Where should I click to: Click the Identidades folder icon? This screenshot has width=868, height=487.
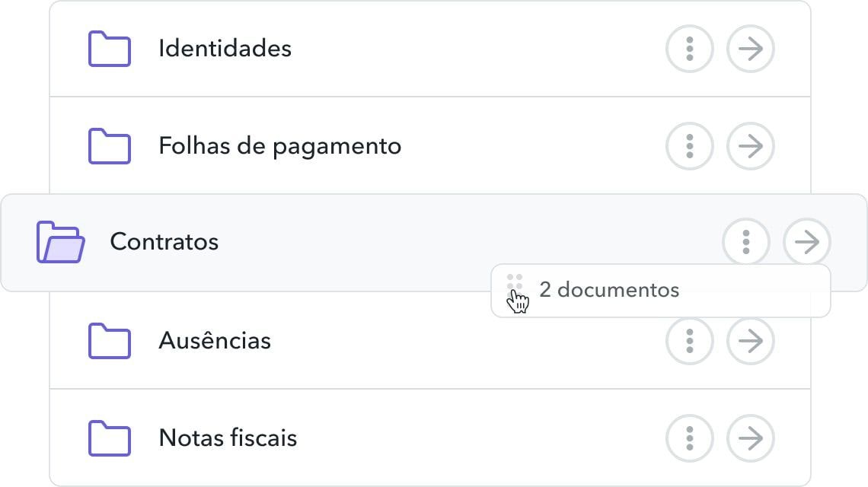pos(110,49)
